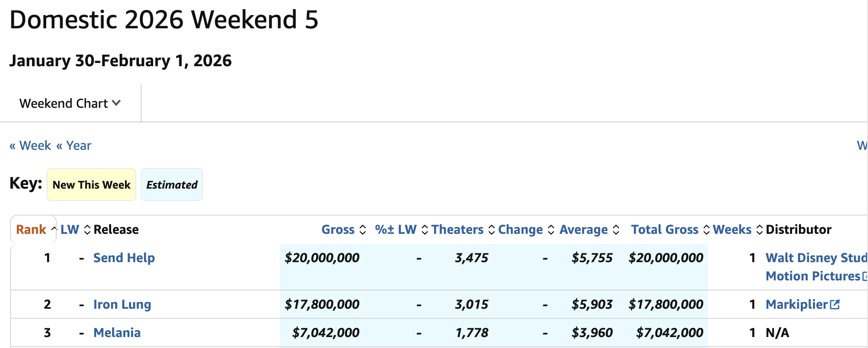Click the Weeks column sort arrows
Screen dimensions: 868x348
pyautogui.click(x=760, y=230)
